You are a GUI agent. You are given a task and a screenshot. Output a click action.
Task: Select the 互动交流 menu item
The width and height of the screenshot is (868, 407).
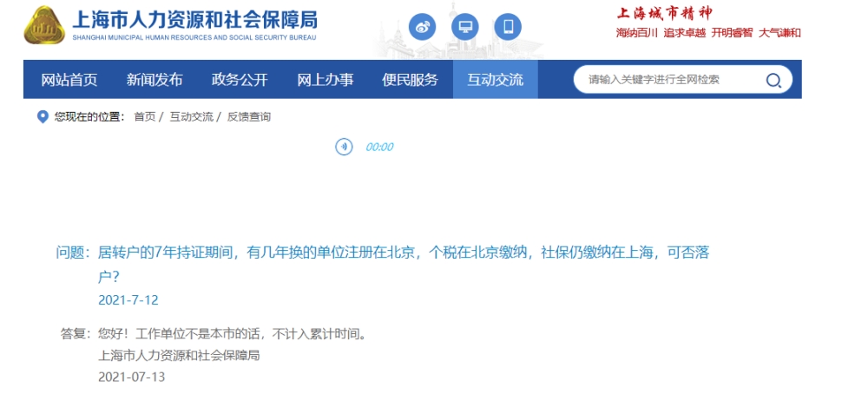tap(496, 80)
